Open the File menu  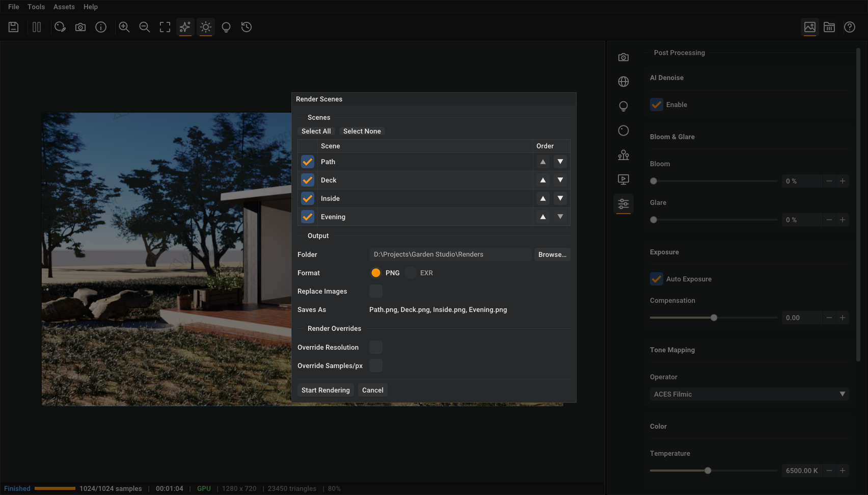pyautogui.click(x=14, y=7)
